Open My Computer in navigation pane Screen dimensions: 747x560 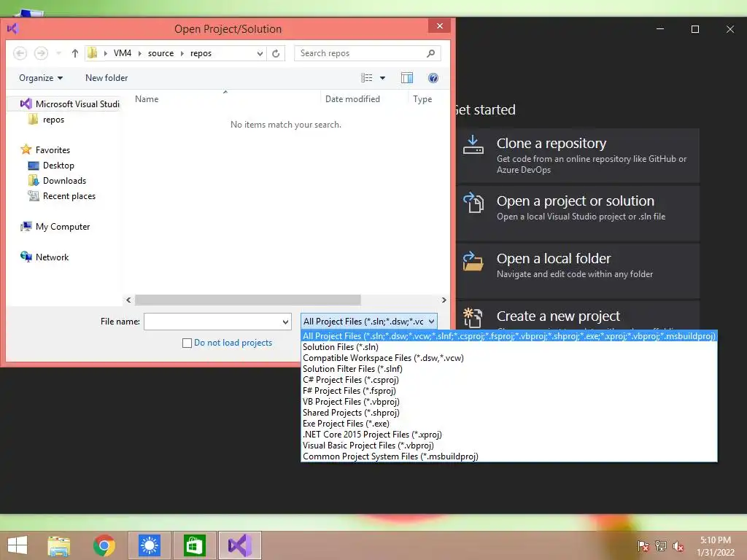pos(55,227)
